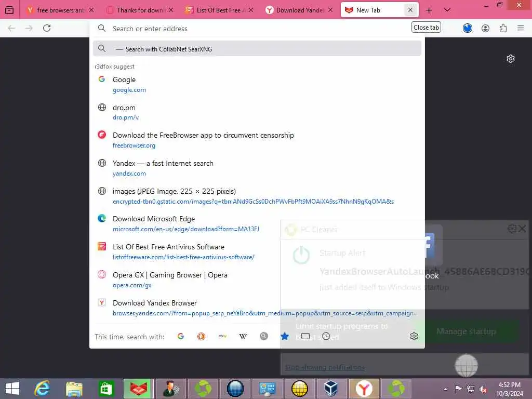Viewport: 532px width, 399px height.
Task: Search this time with Google engine icon
Action: point(181,336)
